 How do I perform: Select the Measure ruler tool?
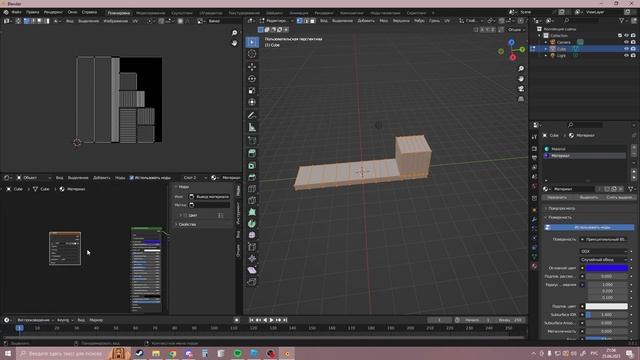(252, 127)
